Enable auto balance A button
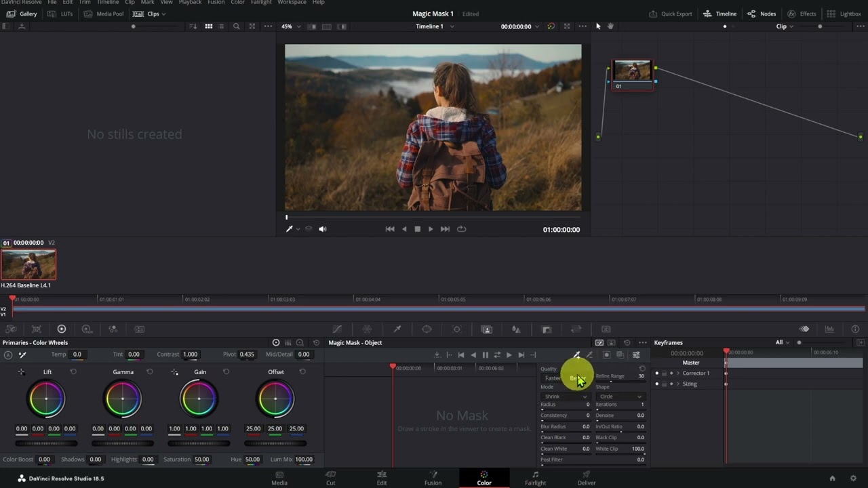Image resolution: width=868 pixels, height=488 pixels. [8, 354]
